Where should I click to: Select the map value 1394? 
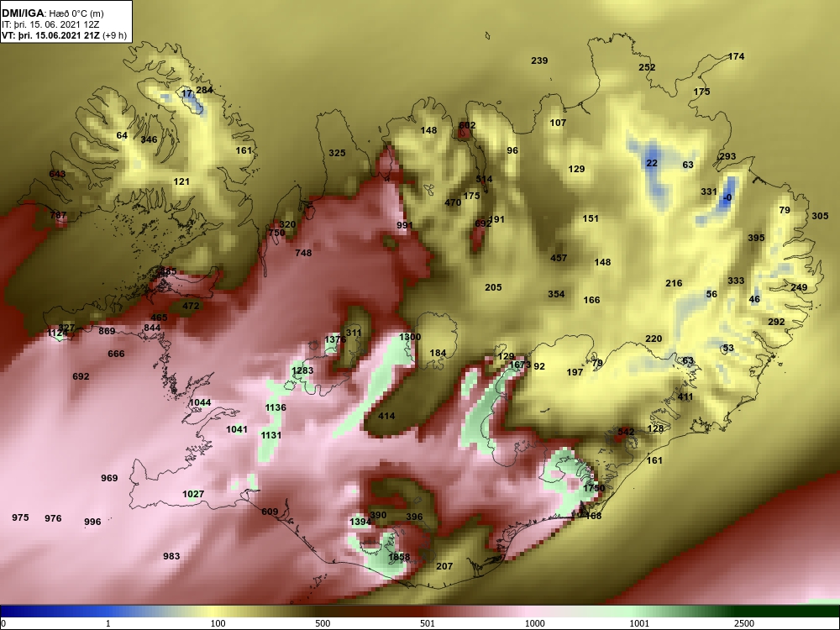tap(360, 522)
